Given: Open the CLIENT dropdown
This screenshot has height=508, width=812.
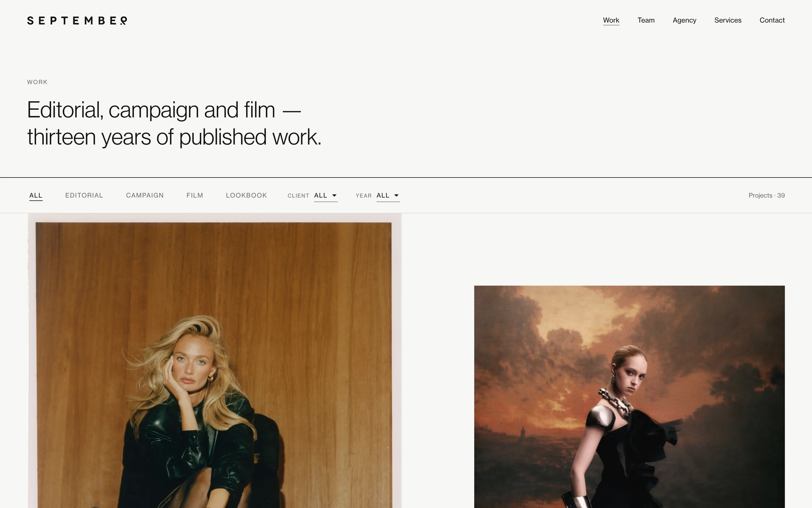Looking at the screenshot, I should click(325, 196).
